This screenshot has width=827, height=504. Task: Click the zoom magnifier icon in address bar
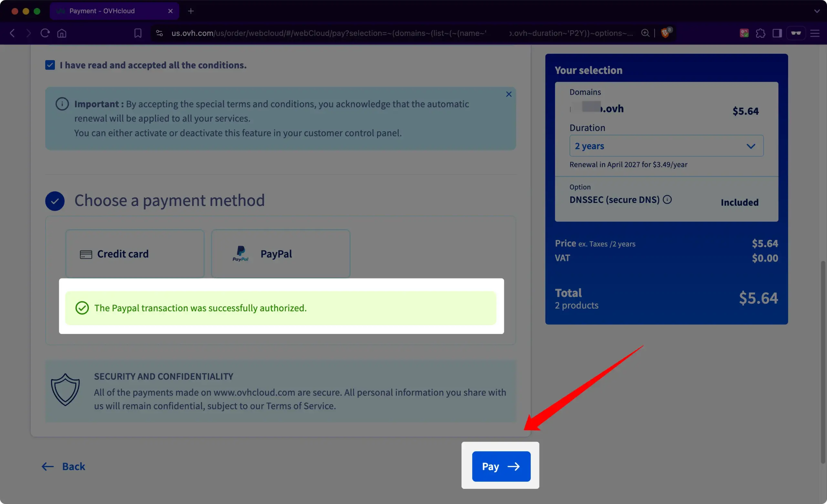coord(645,33)
